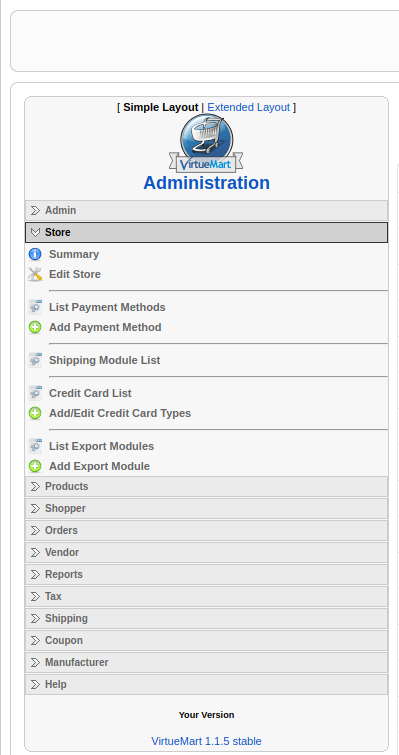Click the icon next to Shipping Module List

[35, 360]
